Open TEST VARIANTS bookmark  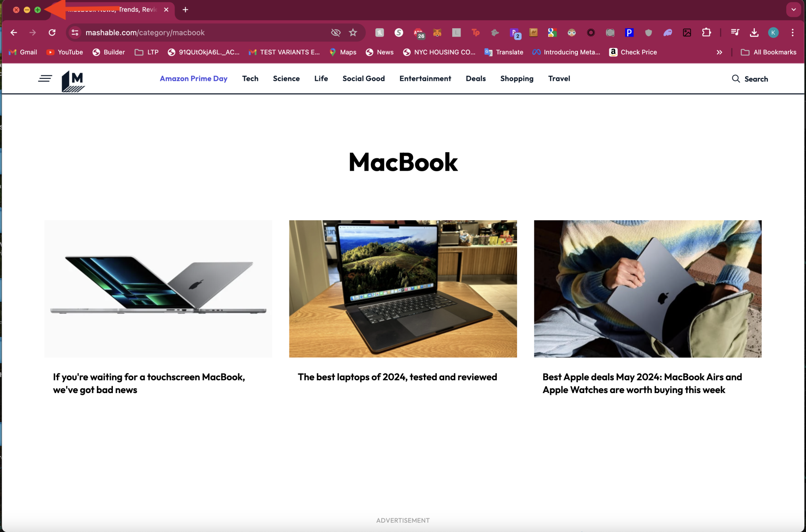coord(284,52)
